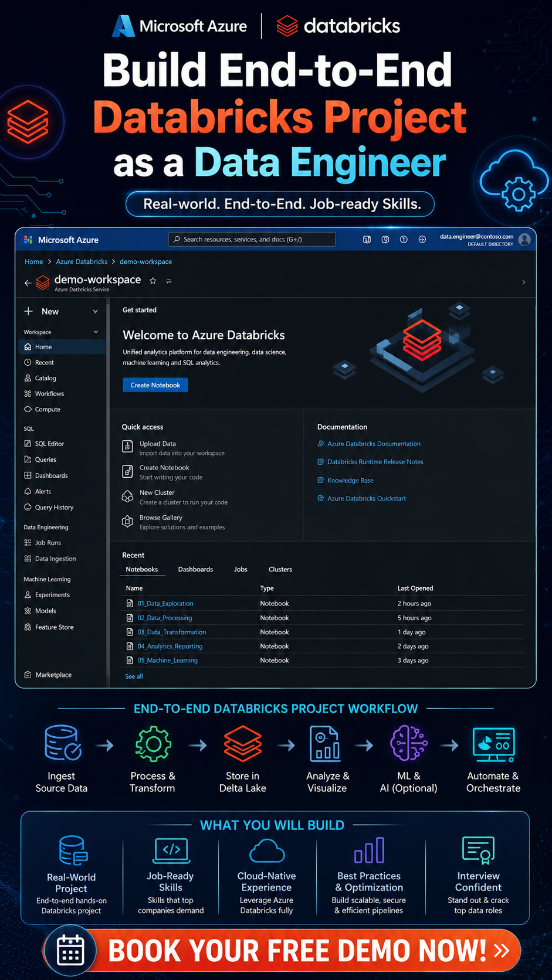Expand the New dropdown chevron

[96, 312]
